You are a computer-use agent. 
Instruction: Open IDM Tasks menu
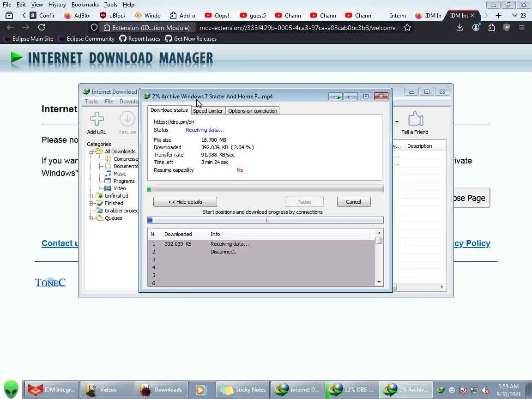point(91,102)
